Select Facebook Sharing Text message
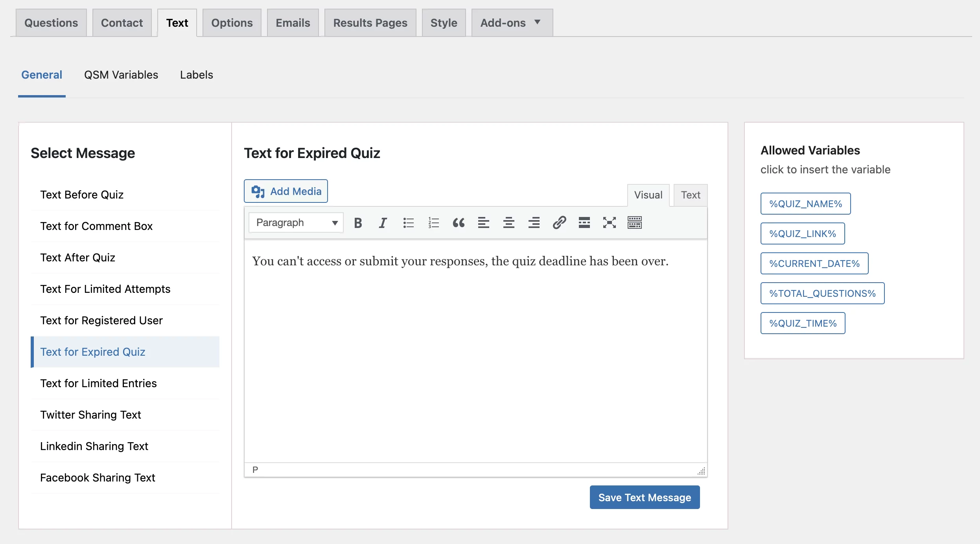Screen dimensions: 980x544 pos(125,478)
